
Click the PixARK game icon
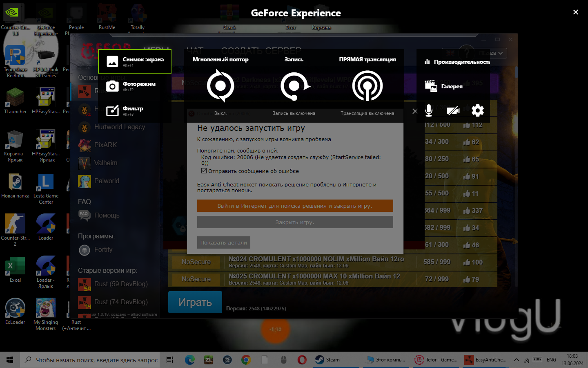tap(85, 145)
